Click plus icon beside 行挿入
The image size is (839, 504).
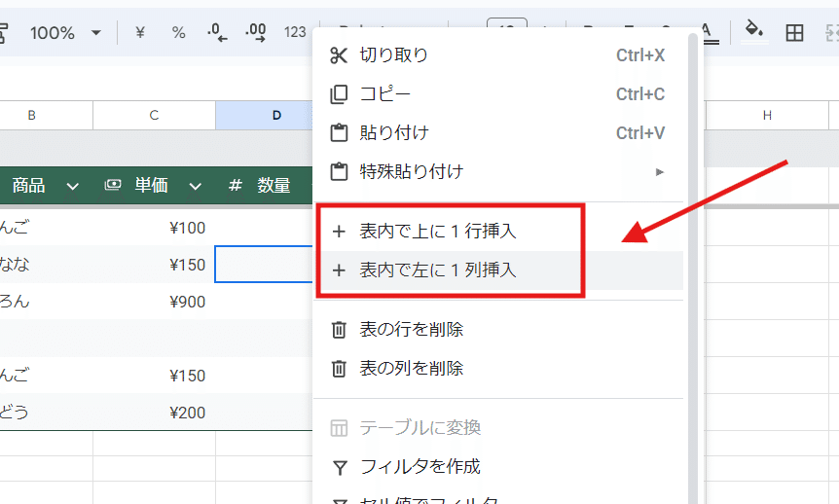click(339, 232)
